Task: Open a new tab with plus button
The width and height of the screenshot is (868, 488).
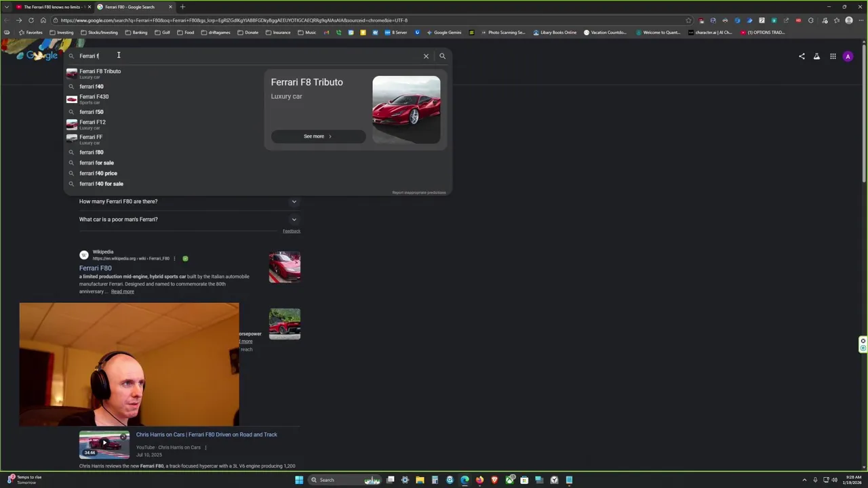Action: [x=182, y=7]
